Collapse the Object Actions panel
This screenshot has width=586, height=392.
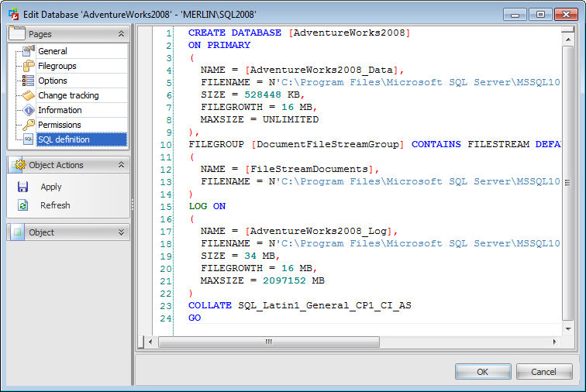click(x=121, y=165)
